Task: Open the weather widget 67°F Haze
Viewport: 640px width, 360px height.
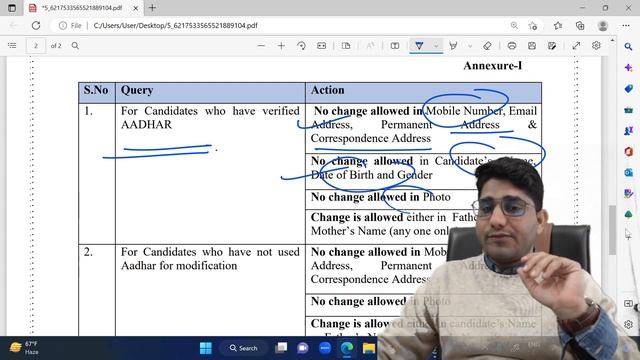Action: [24, 348]
